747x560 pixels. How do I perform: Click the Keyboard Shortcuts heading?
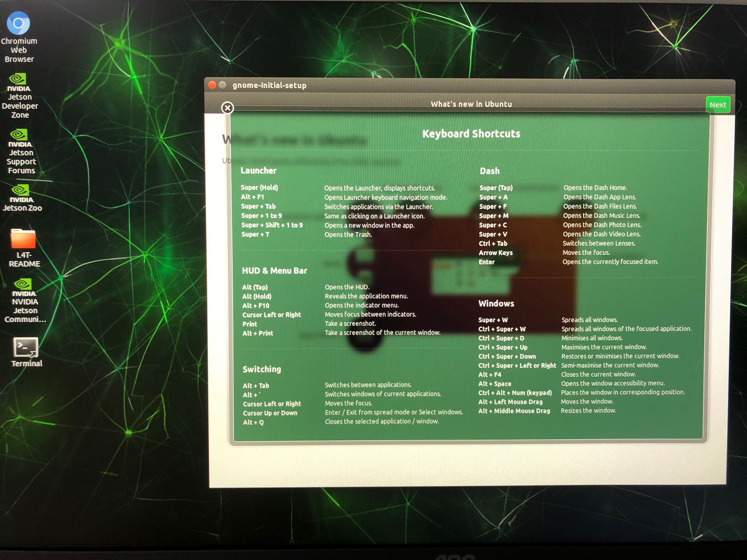click(x=471, y=134)
